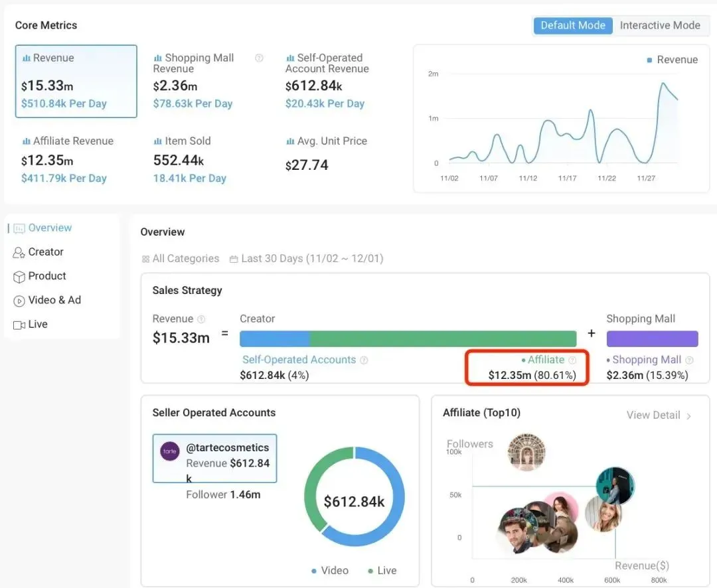717x588 pixels.
Task: Click the help icon beside Self-Operated Accounts
Action: tap(364, 360)
